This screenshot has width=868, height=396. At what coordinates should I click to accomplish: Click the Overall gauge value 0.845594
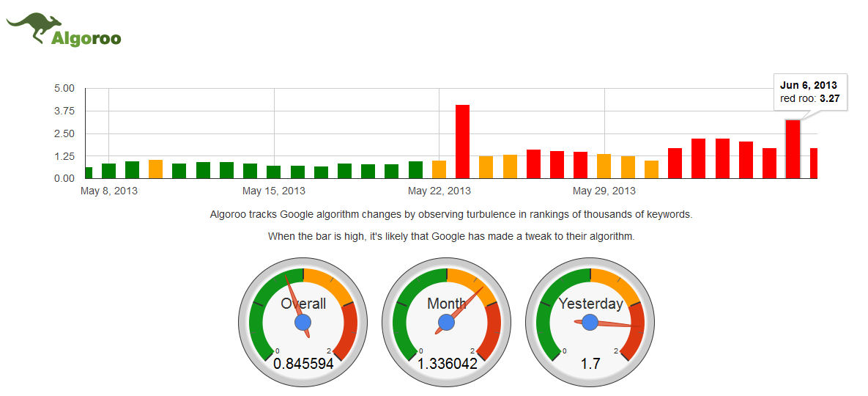303,364
